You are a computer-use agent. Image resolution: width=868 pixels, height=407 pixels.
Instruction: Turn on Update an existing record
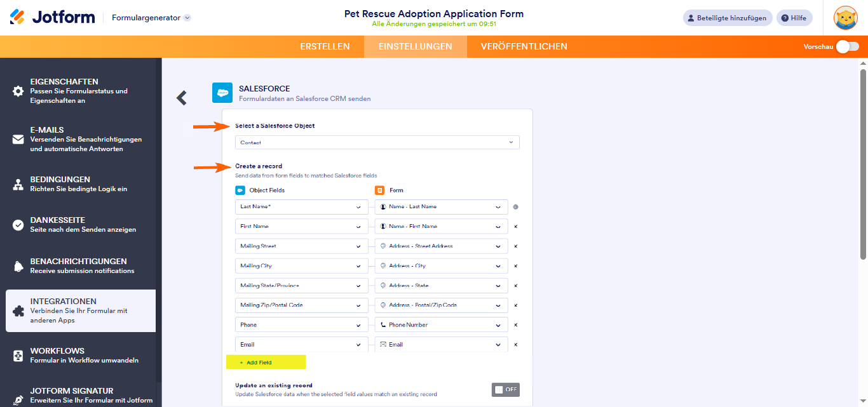tap(505, 389)
